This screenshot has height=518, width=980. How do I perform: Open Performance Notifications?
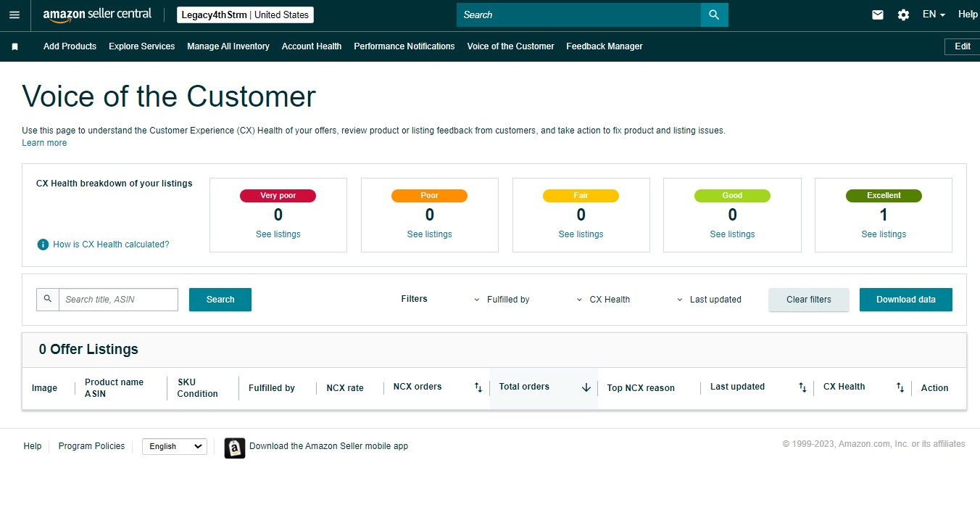(404, 46)
